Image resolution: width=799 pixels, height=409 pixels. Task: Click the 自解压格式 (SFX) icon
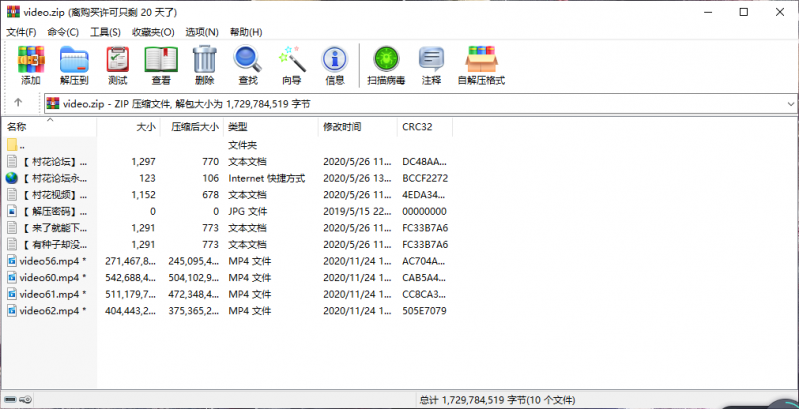click(x=481, y=64)
